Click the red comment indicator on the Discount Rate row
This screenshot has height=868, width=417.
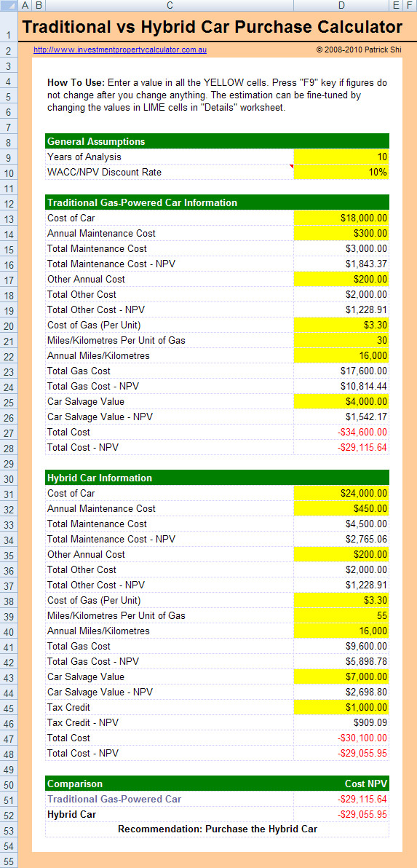291,167
